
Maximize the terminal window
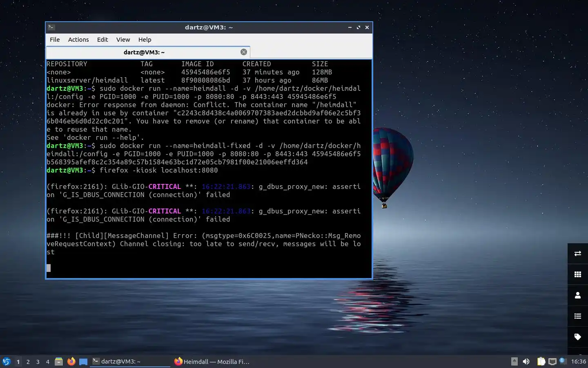click(x=359, y=27)
